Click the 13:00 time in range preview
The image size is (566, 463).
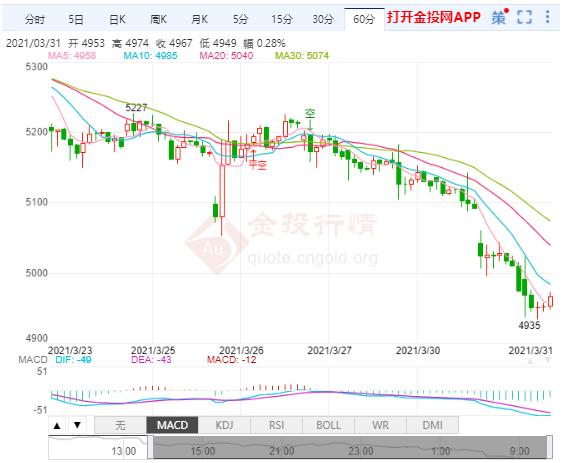pyautogui.click(x=124, y=451)
